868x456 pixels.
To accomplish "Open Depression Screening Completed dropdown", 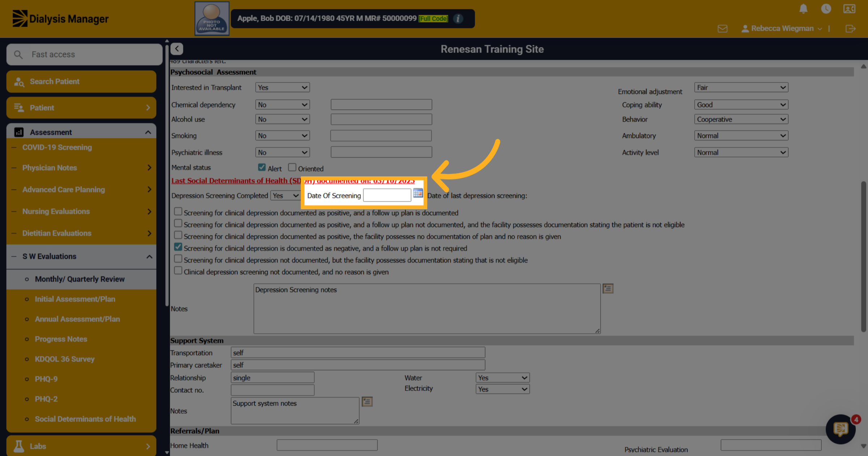I will click(285, 195).
